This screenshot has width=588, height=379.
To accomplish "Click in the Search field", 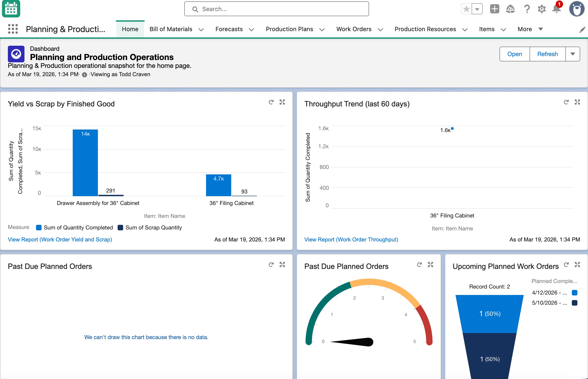I will (276, 9).
